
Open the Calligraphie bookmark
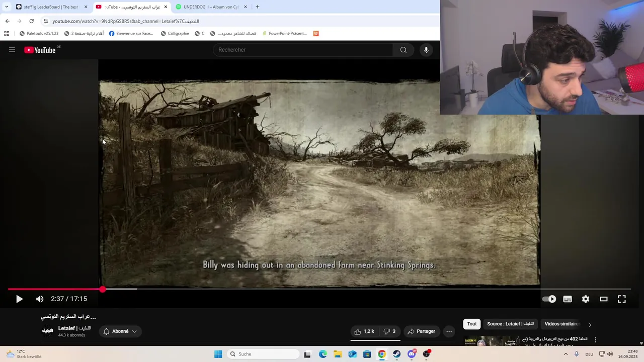tap(175, 34)
